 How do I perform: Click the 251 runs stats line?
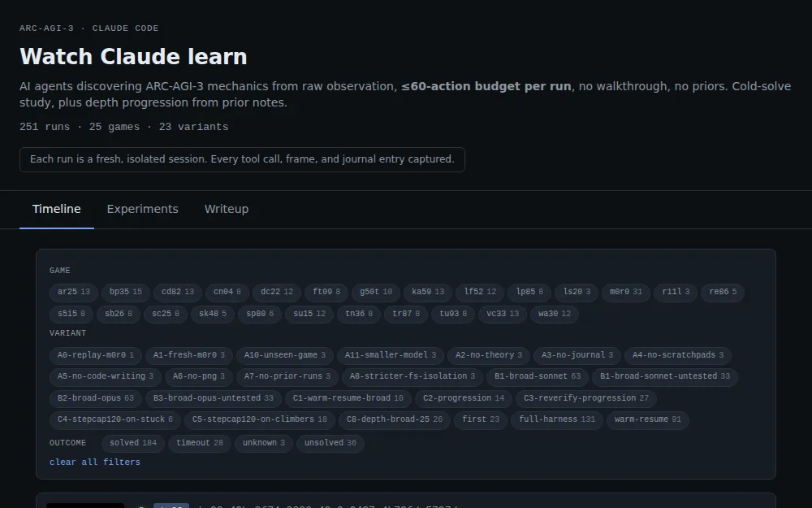point(123,127)
